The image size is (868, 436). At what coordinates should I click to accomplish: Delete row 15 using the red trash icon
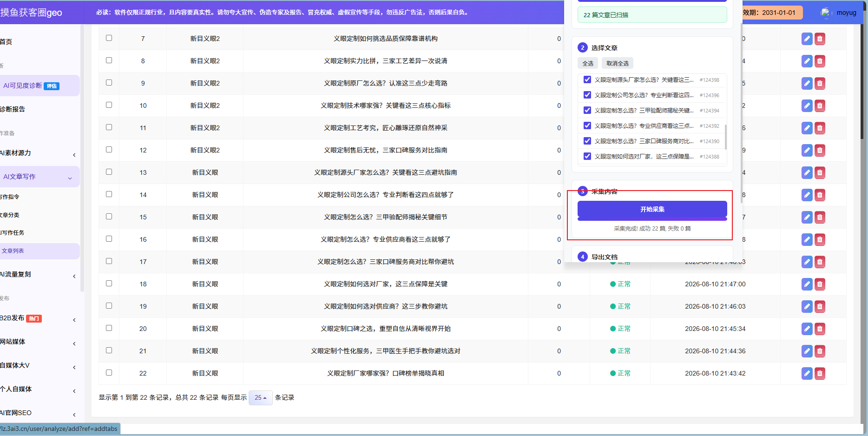coord(820,217)
